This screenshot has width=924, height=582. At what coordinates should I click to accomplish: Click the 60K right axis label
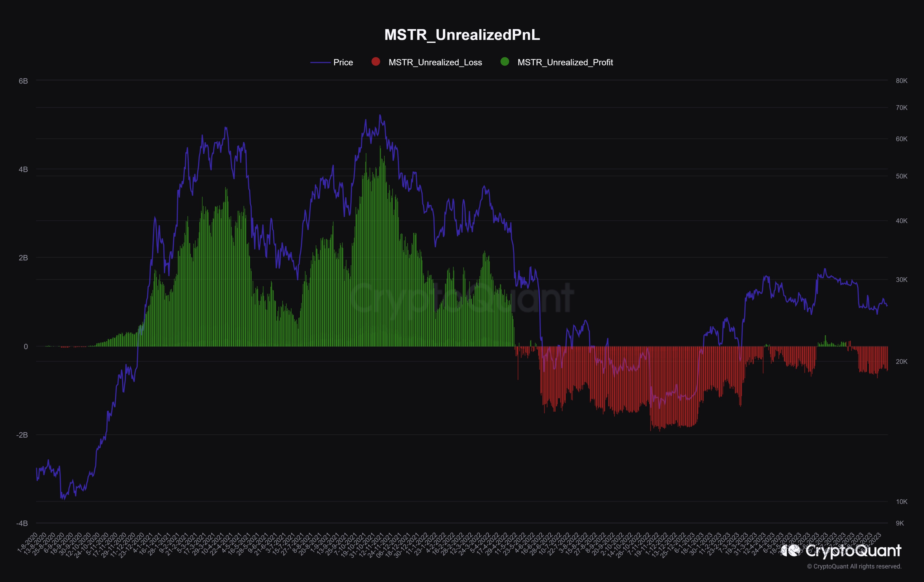tap(901, 139)
